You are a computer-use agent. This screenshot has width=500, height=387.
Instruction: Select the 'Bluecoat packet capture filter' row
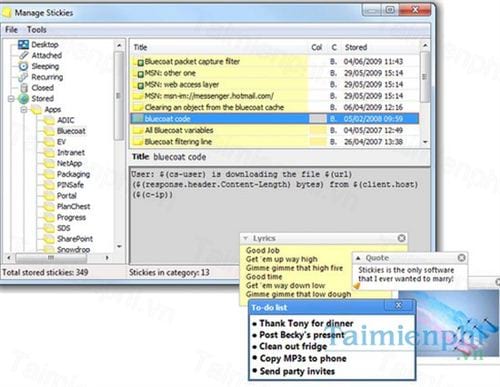[x=275, y=61]
